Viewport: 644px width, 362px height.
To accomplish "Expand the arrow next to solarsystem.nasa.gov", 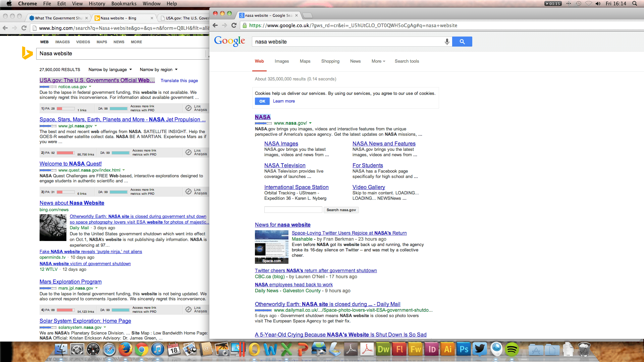I will click(105, 327).
